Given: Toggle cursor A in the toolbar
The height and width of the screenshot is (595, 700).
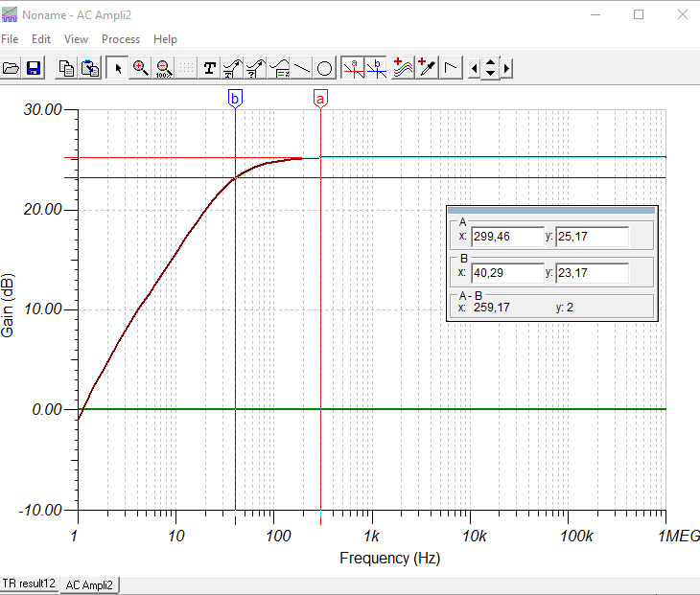Looking at the screenshot, I should [353, 68].
